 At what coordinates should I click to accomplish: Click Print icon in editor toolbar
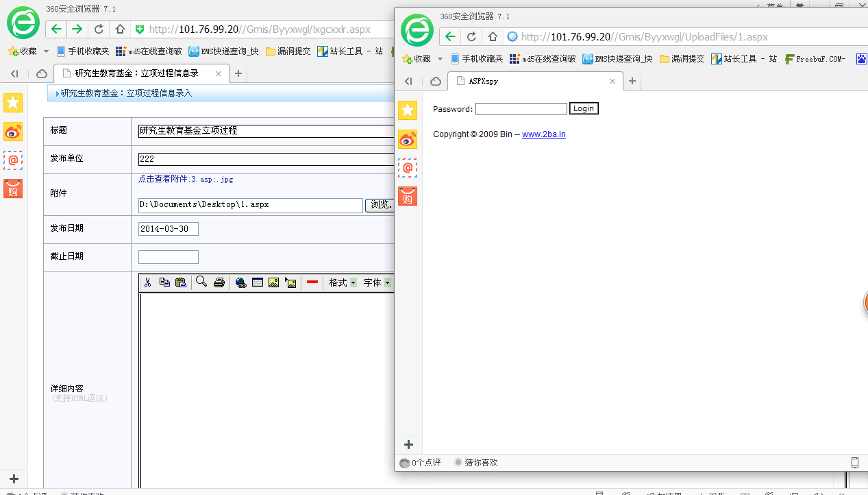(219, 282)
